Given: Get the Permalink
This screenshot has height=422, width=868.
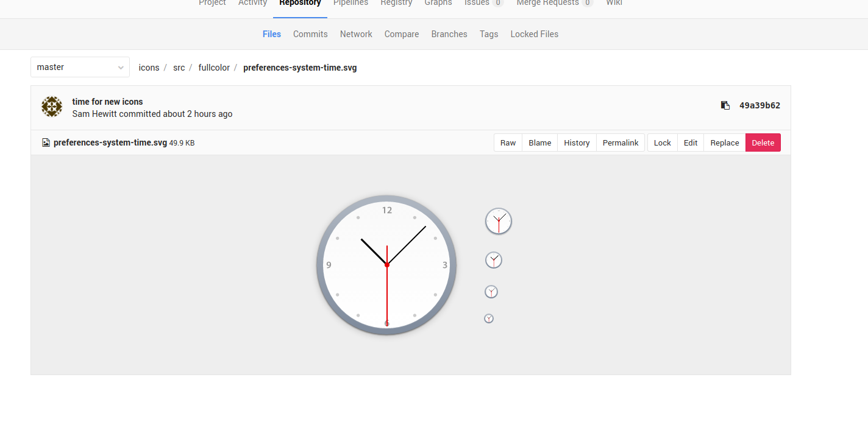Looking at the screenshot, I should [621, 142].
